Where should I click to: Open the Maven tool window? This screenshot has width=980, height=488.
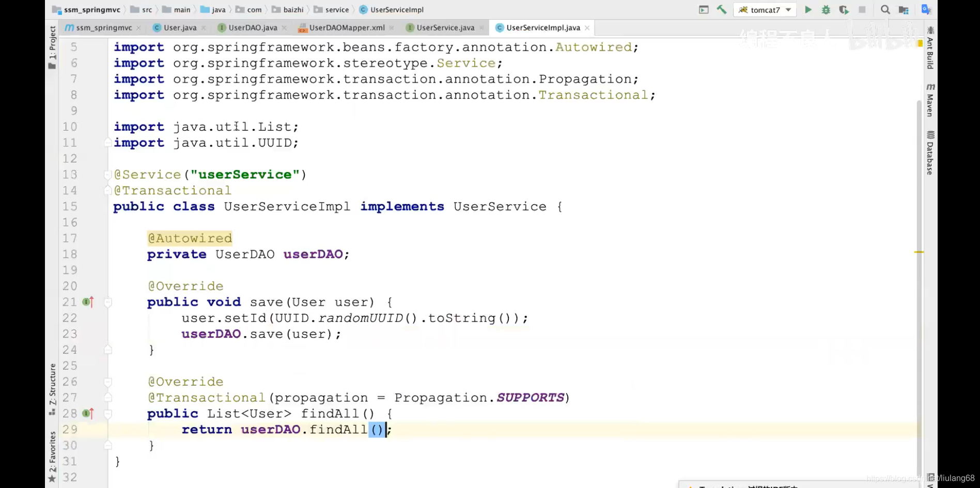click(930, 100)
